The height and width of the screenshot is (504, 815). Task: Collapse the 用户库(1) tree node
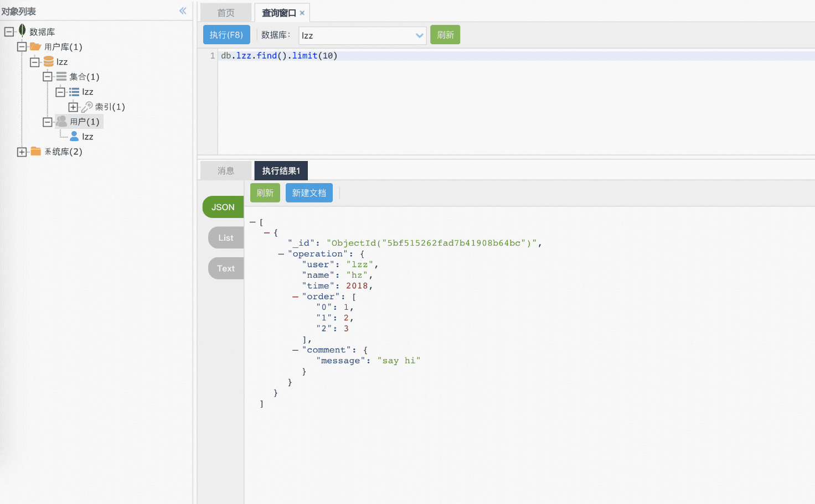pyautogui.click(x=22, y=46)
